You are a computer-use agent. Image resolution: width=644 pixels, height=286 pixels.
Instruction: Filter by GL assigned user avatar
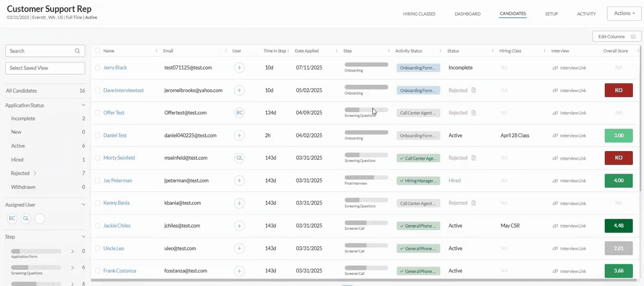tap(26, 218)
